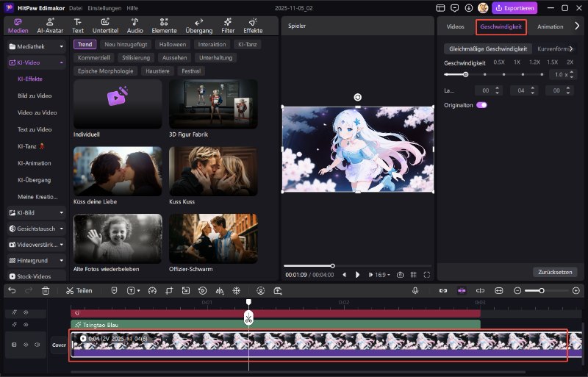
Task: Expand the Hintergrund section
Action: coord(36,260)
